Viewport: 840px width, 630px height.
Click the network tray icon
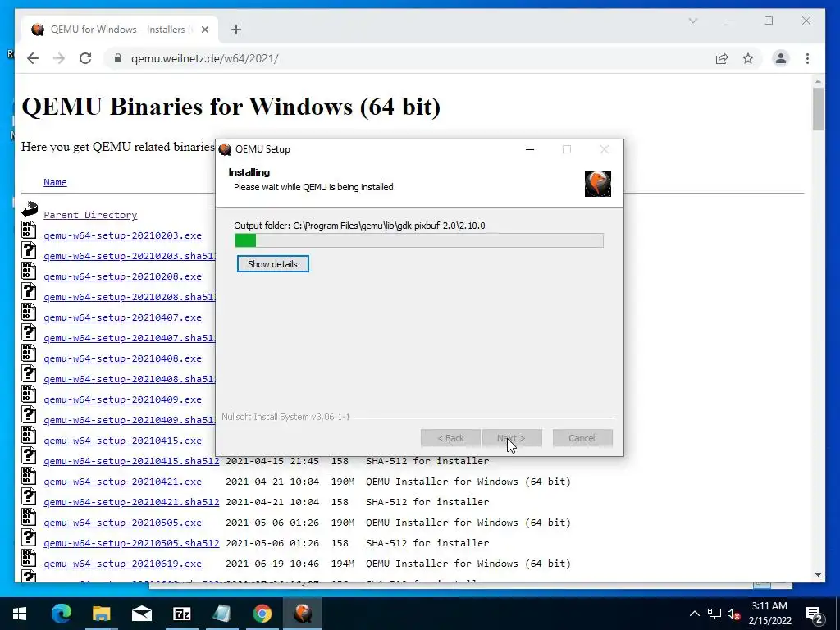(714, 614)
